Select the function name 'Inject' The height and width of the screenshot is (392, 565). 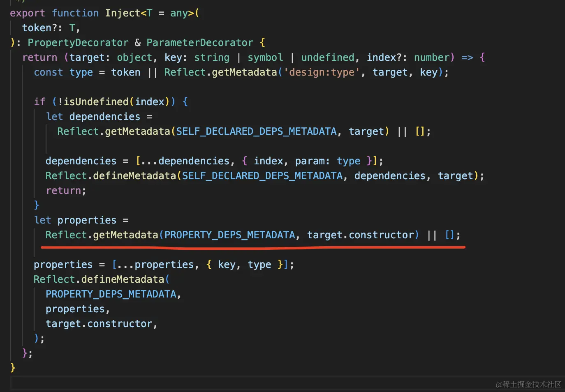tap(123, 13)
